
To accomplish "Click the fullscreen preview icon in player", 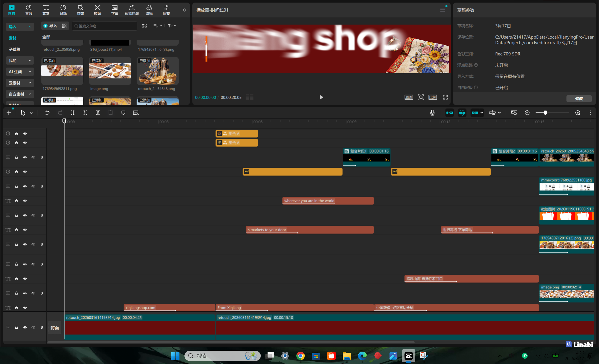I will point(445,98).
